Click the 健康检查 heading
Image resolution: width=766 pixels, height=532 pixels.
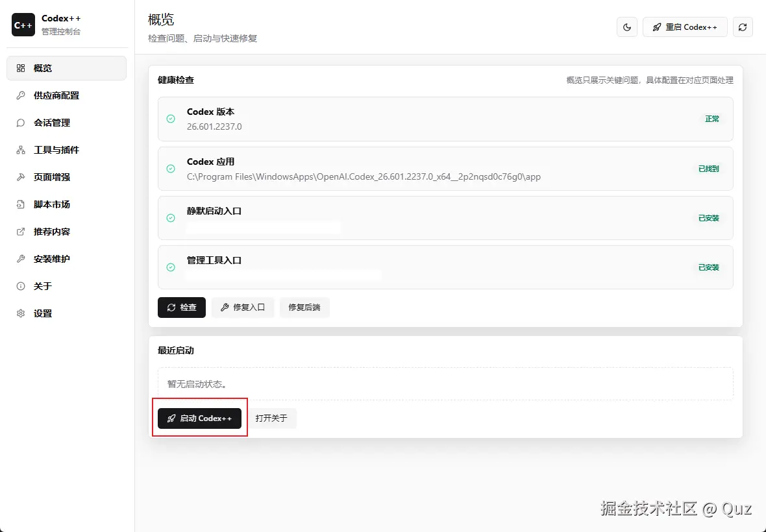pos(176,80)
